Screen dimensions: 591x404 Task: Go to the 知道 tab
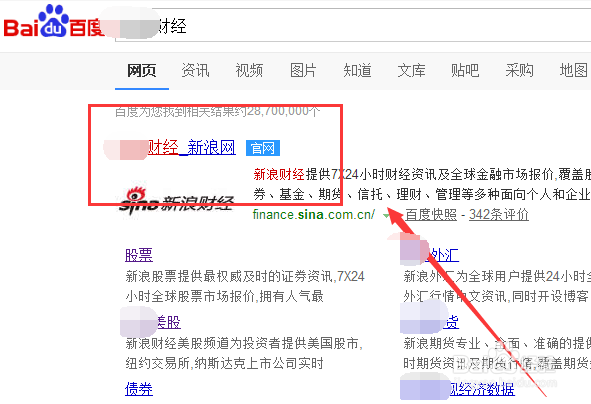click(357, 70)
